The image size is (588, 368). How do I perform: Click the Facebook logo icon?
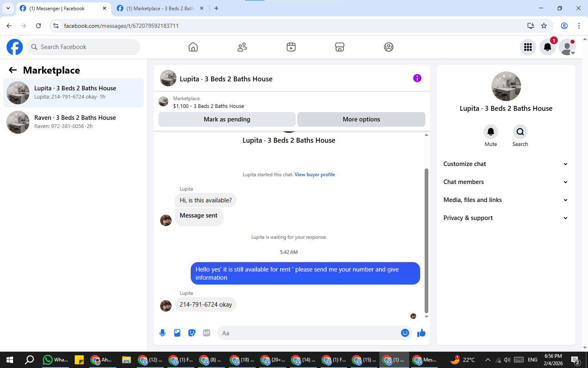(15, 47)
